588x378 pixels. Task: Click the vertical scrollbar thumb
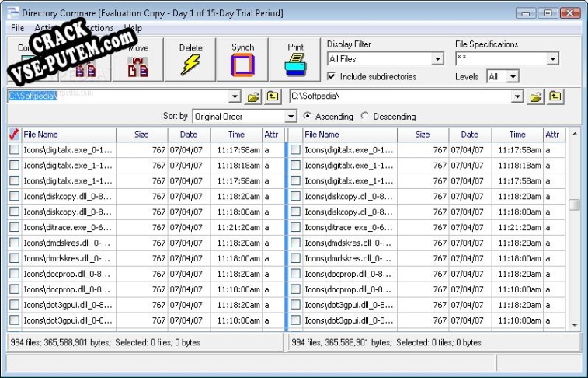point(574,205)
